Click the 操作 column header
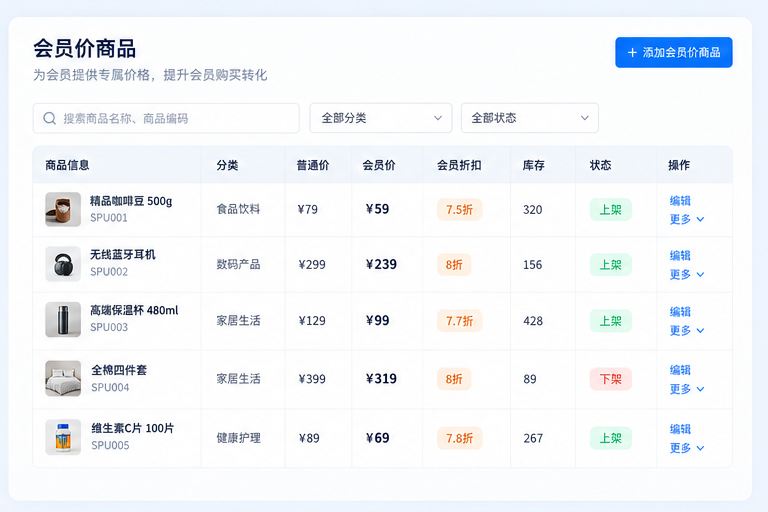768x512 pixels. (679, 165)
